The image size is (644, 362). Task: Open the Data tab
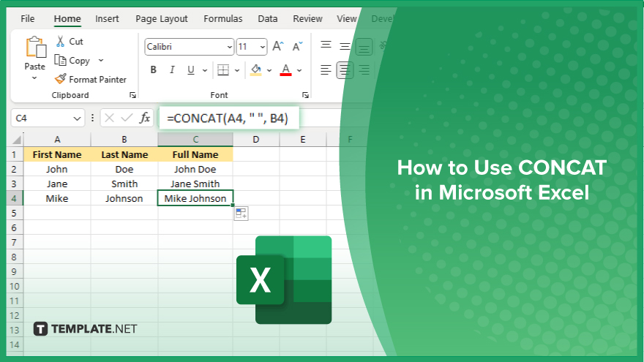[x=268, y=19]
